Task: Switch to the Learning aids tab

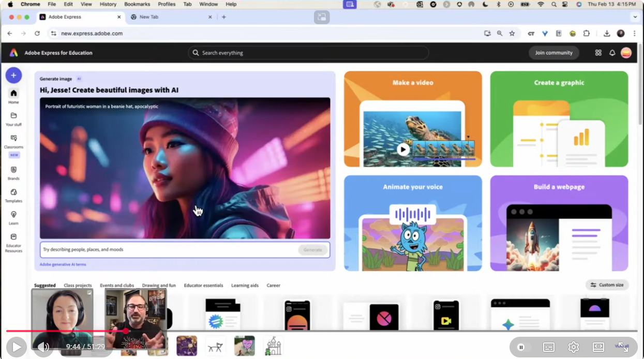Action: [x=244, y=285]
